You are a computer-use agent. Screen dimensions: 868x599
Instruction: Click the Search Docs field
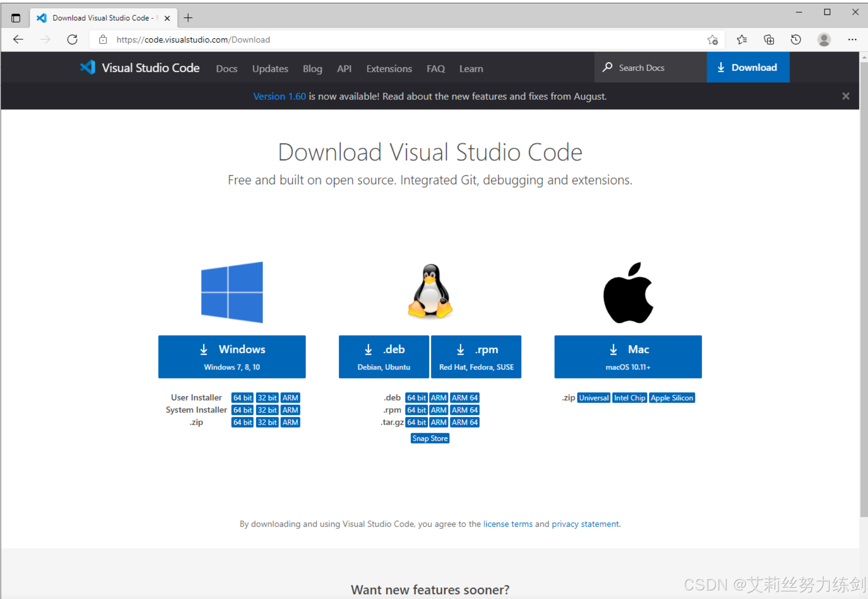pos(651,68)
